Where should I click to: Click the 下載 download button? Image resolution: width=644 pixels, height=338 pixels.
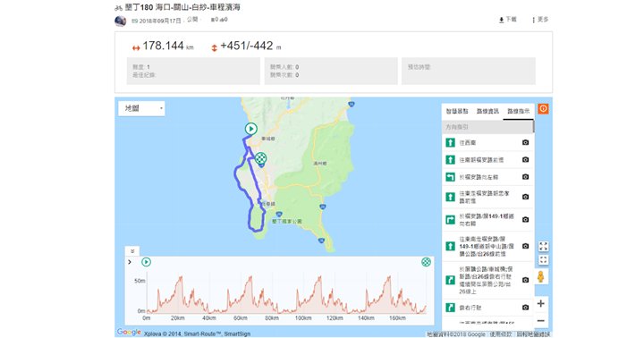(x=508, y=20)
